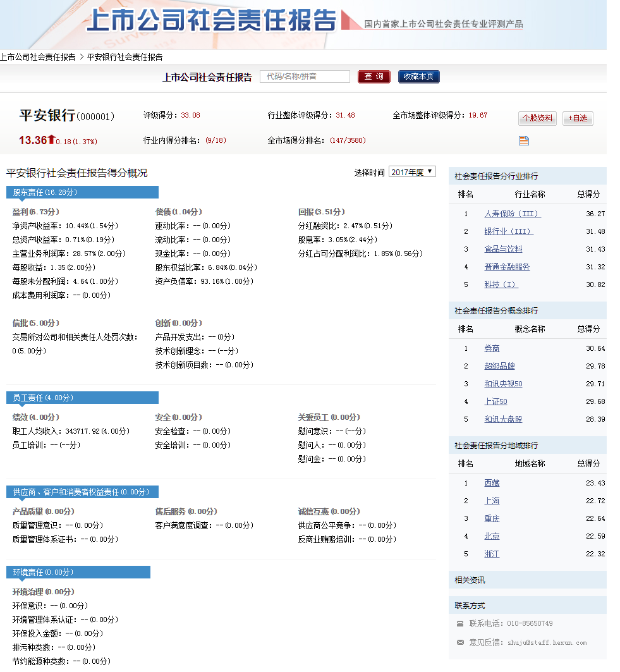The height and width of the screenshot is (672, 620).
Task: Open 普通金融服务 industry link
Action: [507, 267]
